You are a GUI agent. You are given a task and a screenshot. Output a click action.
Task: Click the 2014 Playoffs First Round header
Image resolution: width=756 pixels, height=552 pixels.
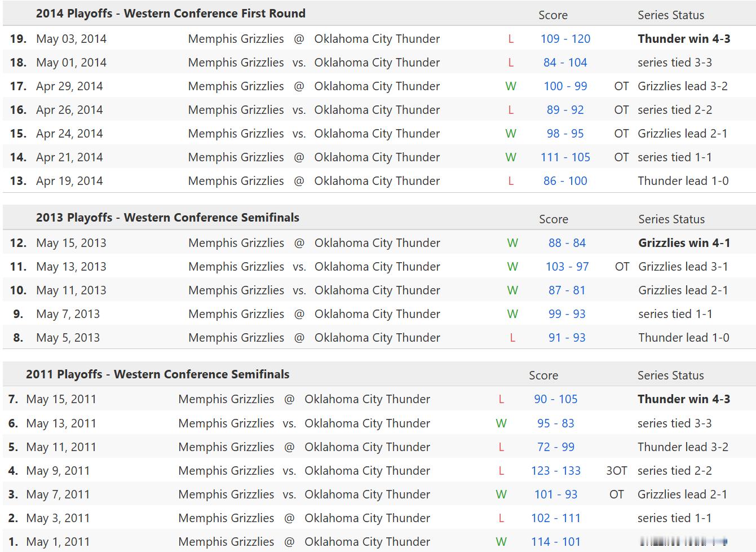[x=170, y=14]
